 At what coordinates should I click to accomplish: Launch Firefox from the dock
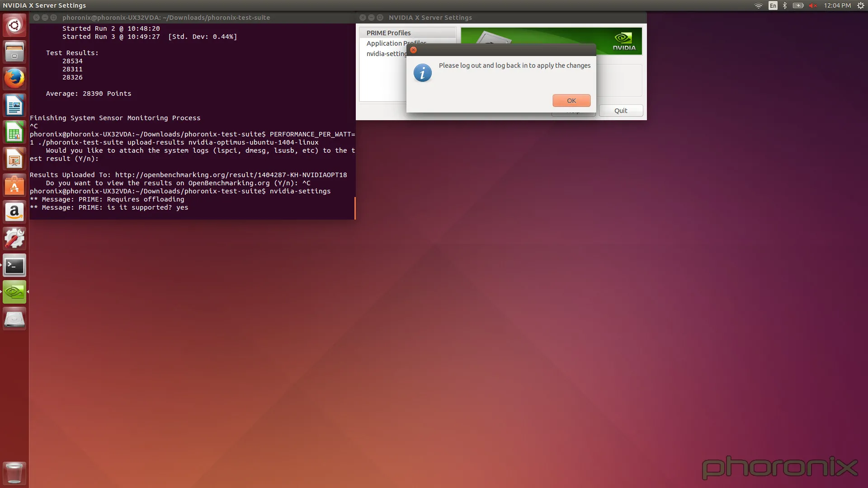(14, 79)
